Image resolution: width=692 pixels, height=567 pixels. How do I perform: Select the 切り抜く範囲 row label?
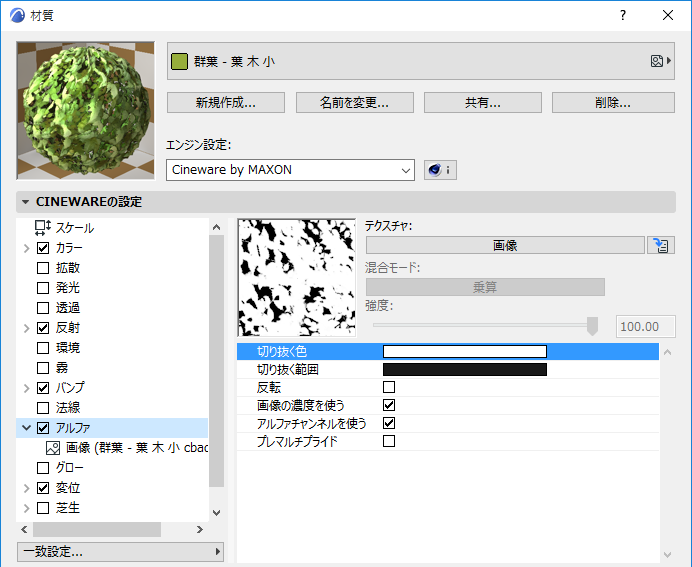click(x=287, y=369)
